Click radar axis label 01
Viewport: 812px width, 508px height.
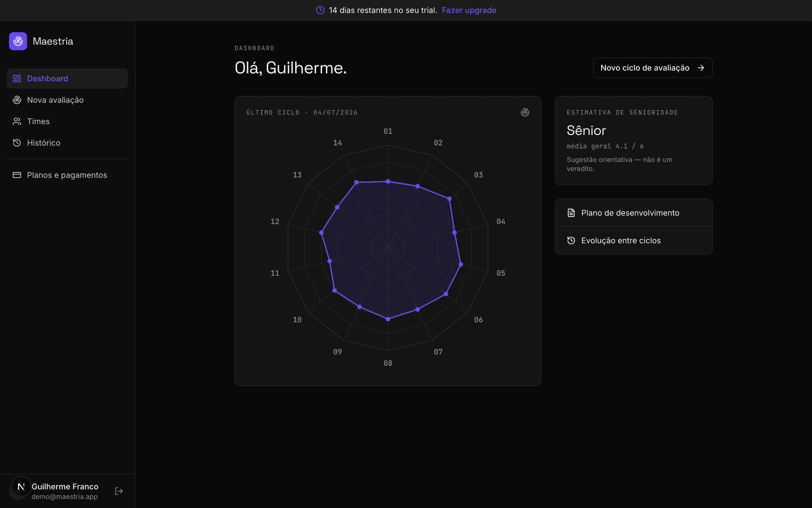(x=388, y=131)
